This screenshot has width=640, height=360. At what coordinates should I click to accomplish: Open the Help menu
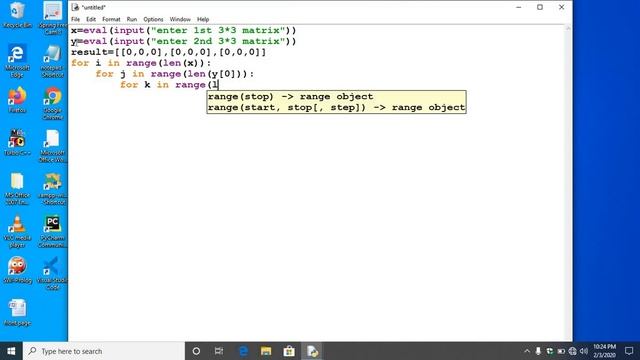[x=203, y=19]
